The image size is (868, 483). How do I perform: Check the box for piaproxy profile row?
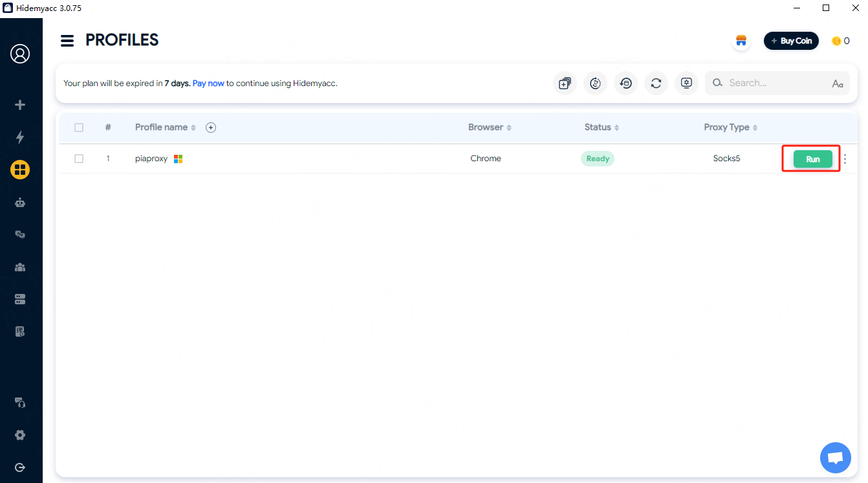pyautogui.click(x=79, y=159)
